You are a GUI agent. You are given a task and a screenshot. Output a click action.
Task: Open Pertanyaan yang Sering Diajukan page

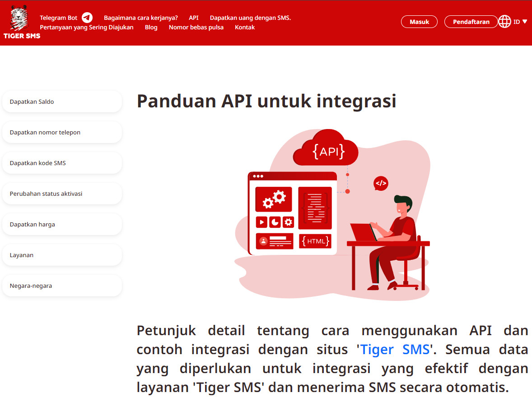(x=87, y=27)
